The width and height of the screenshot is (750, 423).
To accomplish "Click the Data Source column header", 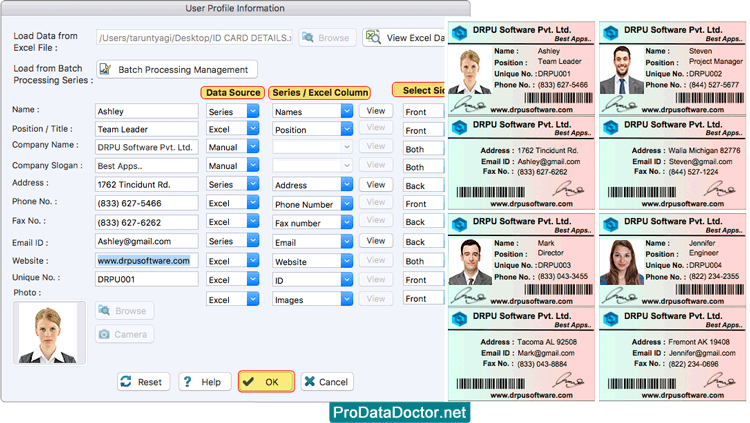I will coord(233,92).
